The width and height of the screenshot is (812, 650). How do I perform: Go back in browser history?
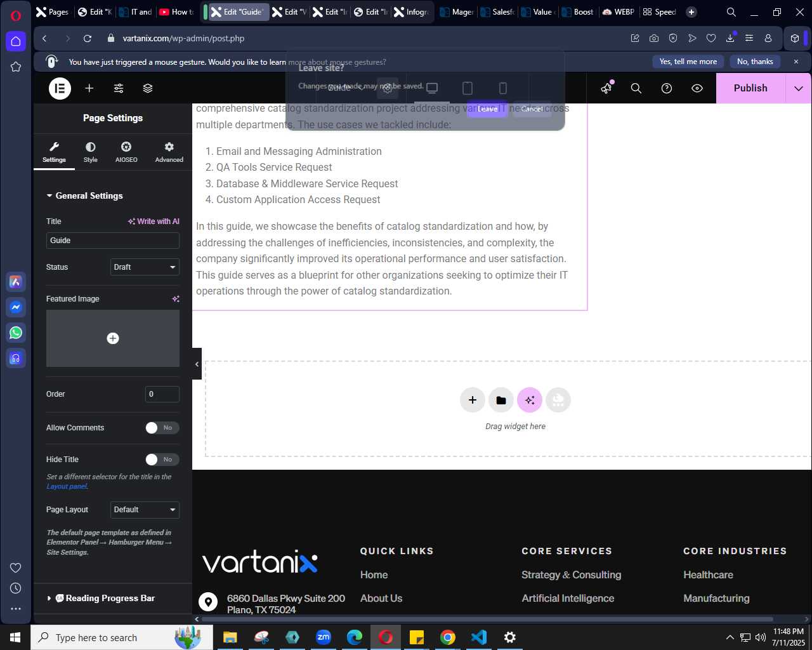(44, 38)
